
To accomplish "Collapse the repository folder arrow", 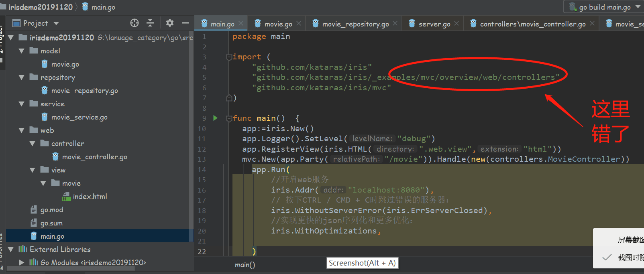I will click(22, 77).
